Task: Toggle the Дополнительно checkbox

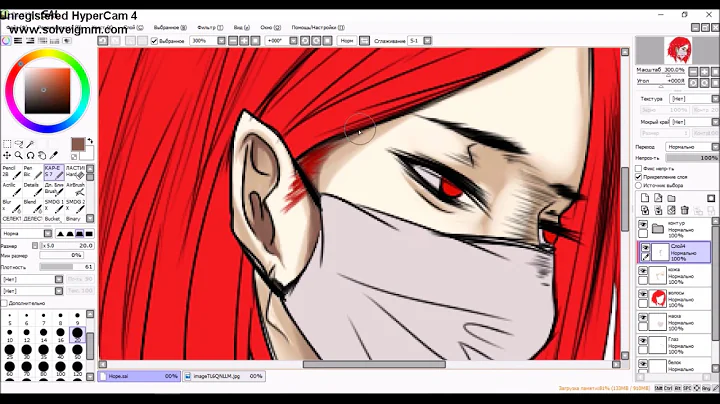Action: pos(4,303)
